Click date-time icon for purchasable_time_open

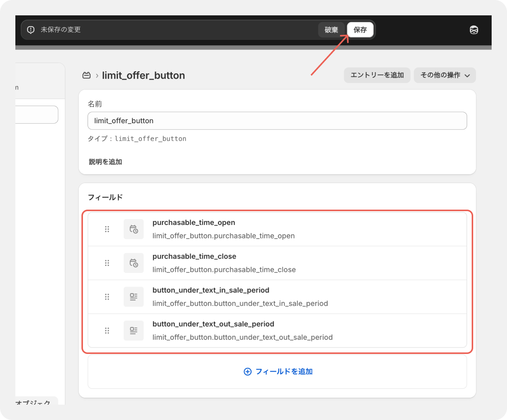(134, 229)
